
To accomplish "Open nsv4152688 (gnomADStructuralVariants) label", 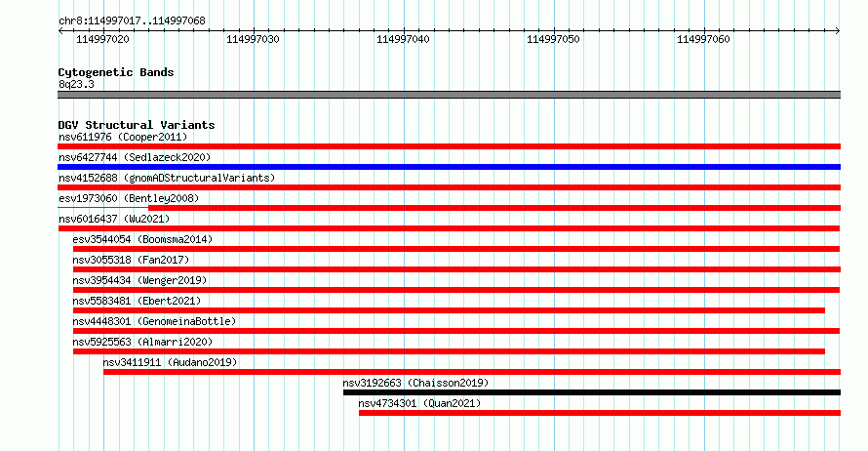I will click(x=167, y=178).
